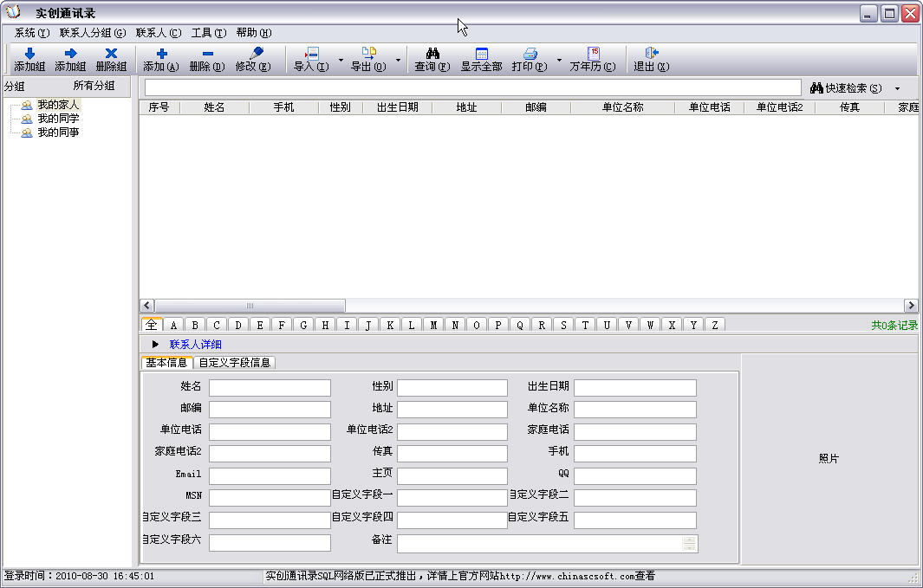Click right arrow of horizontal list scrollbar

tap(911, 306)
